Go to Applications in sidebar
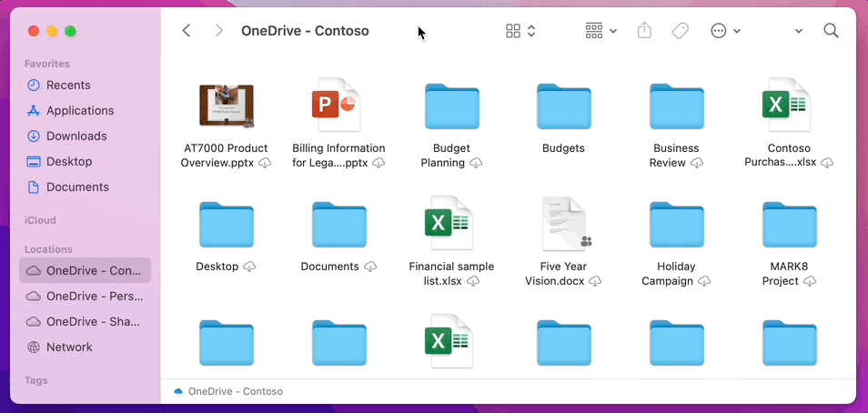This screenshot has height=413, width=868. click(x=80, y=110)
